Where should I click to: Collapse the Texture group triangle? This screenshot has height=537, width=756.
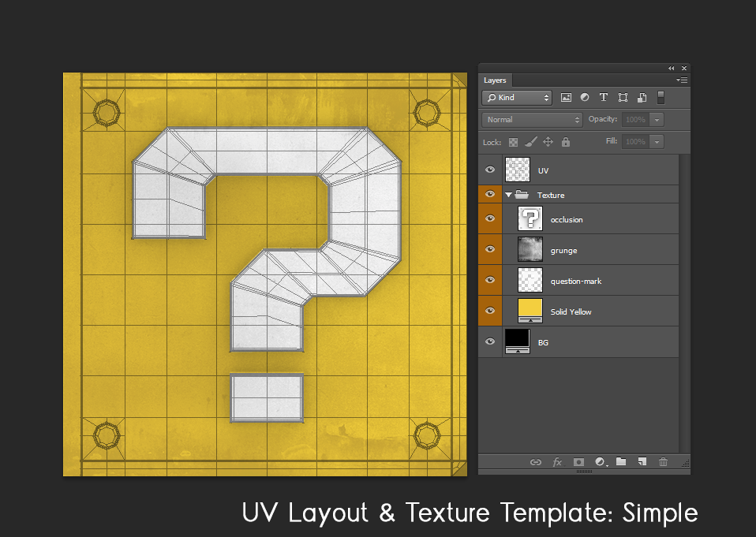(x=508, y=195)
